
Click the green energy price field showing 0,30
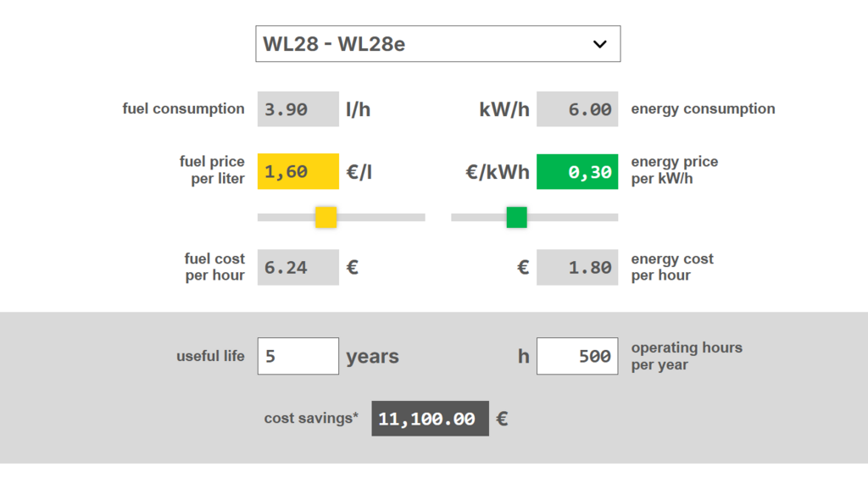577,171
